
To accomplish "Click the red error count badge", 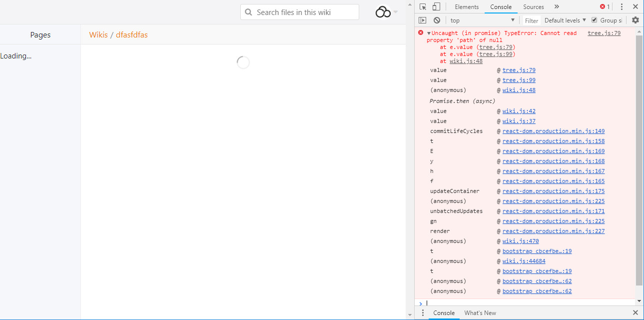I will pos(605,7).
